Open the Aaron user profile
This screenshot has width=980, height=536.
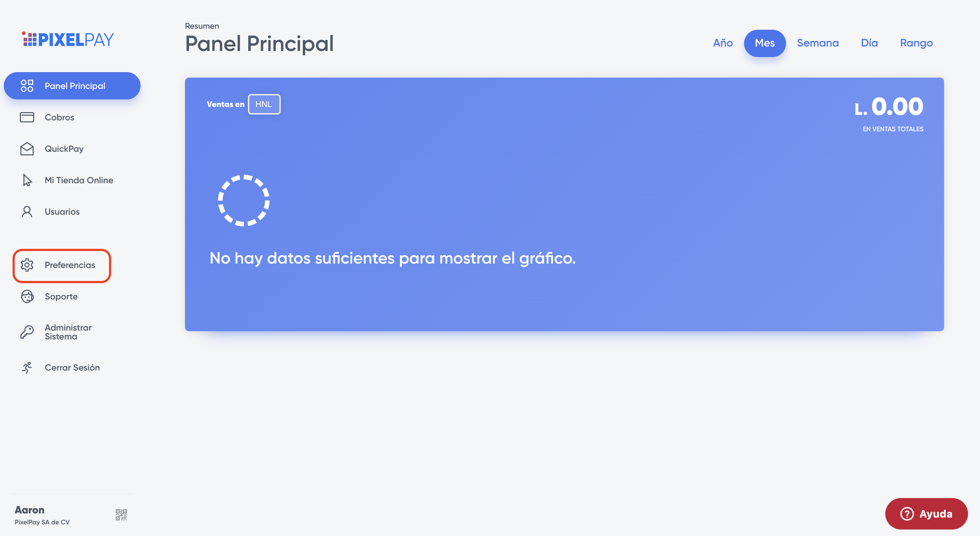point(30,510)
